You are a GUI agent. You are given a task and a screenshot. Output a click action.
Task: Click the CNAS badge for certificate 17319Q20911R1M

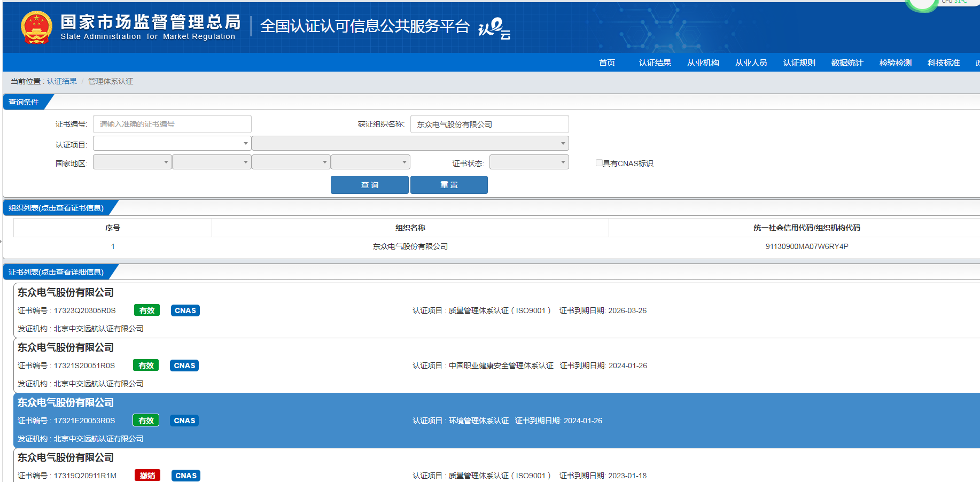click(x=186, y=476)
